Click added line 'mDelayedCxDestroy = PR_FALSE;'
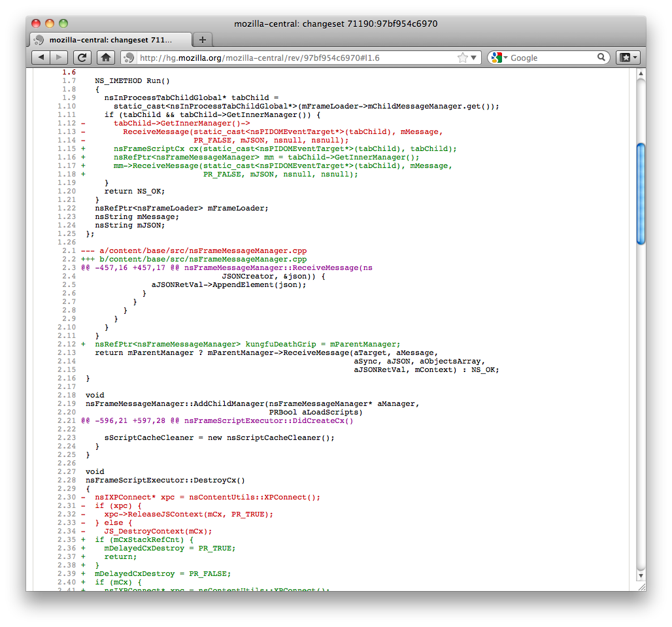Screen dimensions: 672x627 (163, 573)
